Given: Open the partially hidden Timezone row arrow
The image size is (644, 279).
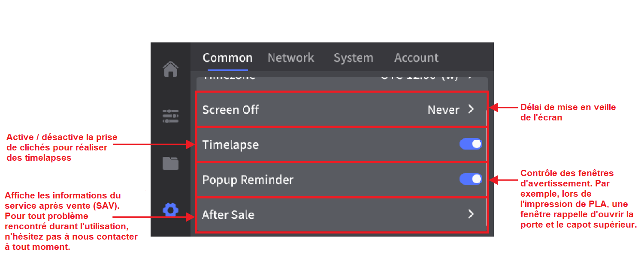Looking at the screenshot, I should [x=470, y=78].
